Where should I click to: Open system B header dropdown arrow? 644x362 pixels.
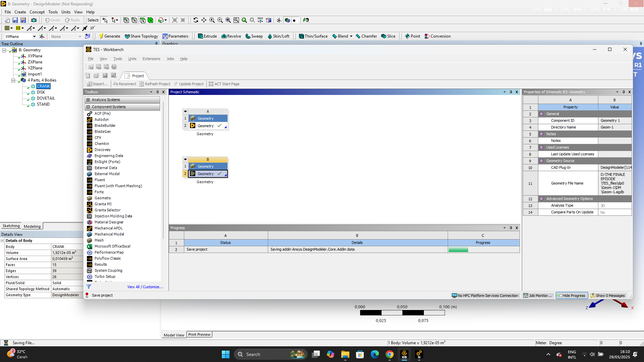[x=185, y=159]
